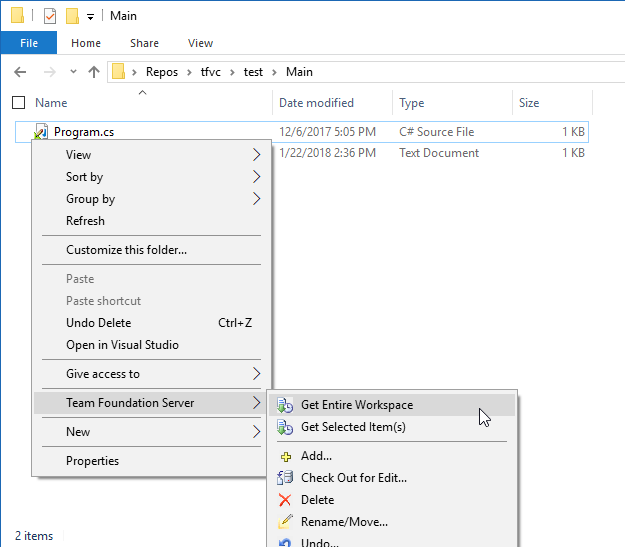Open the View ribbon tab
Screen dimensions: 625x547
pos(200,43)
